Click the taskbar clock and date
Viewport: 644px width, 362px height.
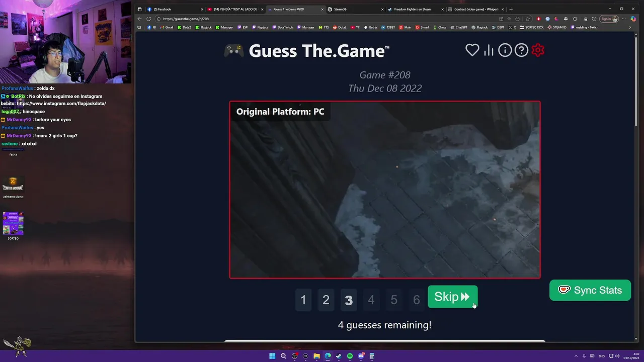click(631, 356)
